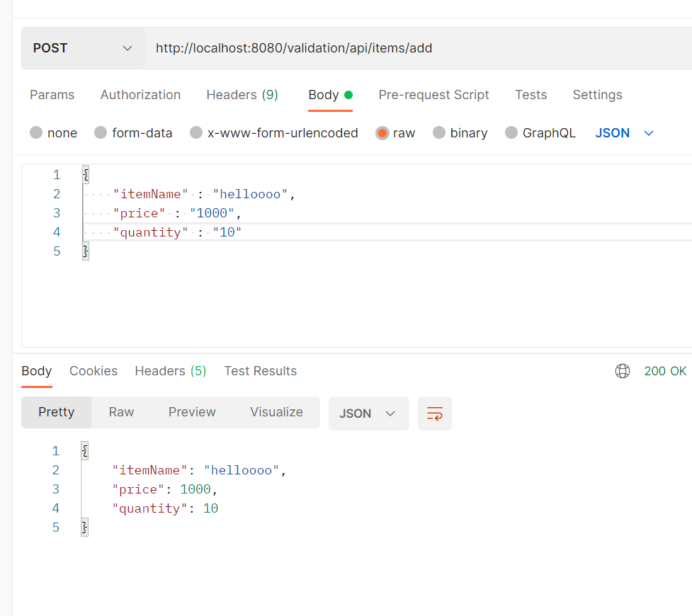Open the Authorization tab

pyautogui.click(x=140, y=95)
